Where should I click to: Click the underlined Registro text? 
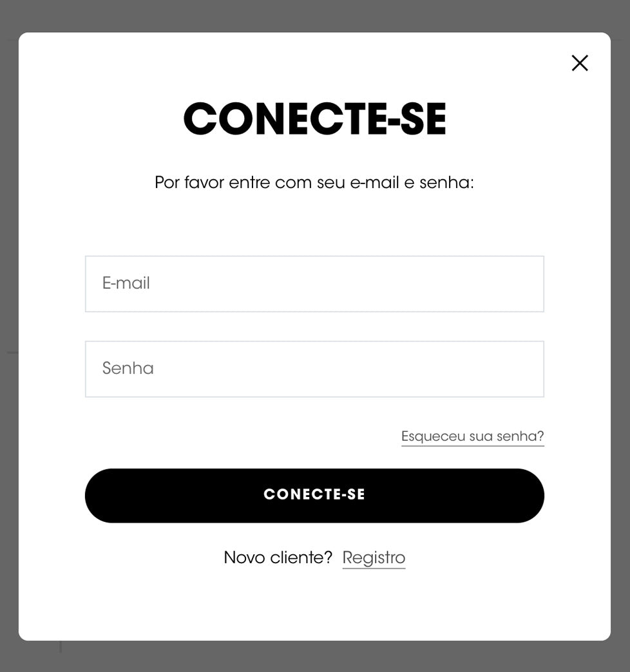tap(374, 557)
